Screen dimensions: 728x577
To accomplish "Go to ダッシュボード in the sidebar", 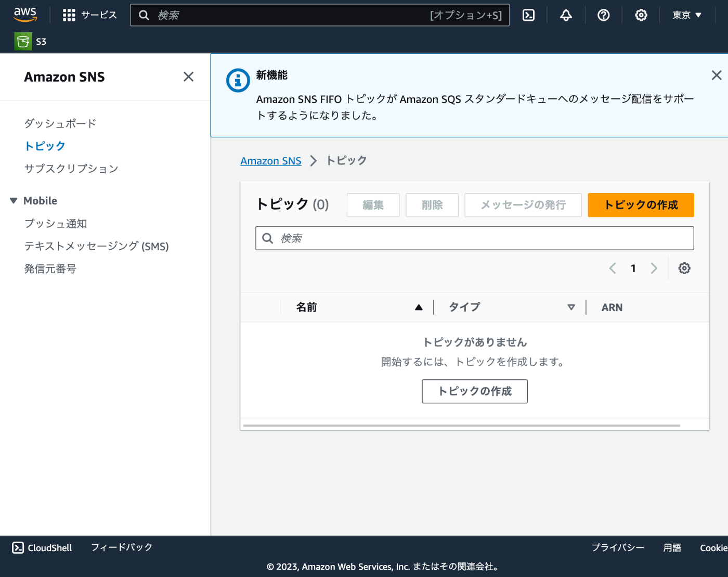I will click(60, 123).
